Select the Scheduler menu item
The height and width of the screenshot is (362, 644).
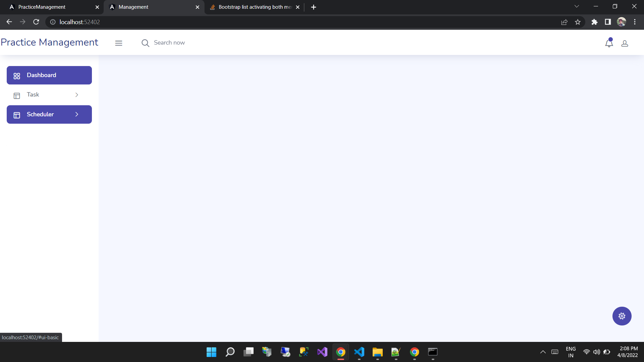click(x=49, y=115)
